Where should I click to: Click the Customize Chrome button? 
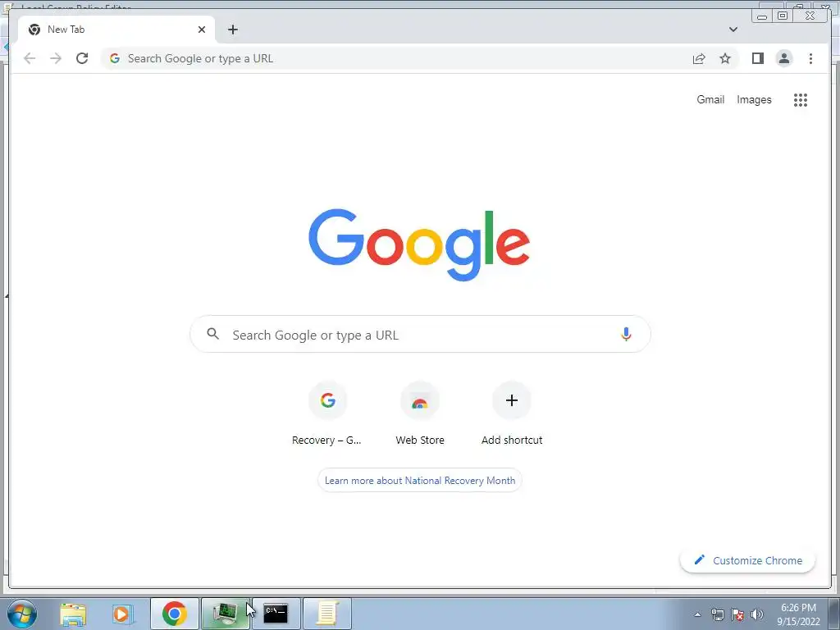pyautogui.click(x=747, y=560)
